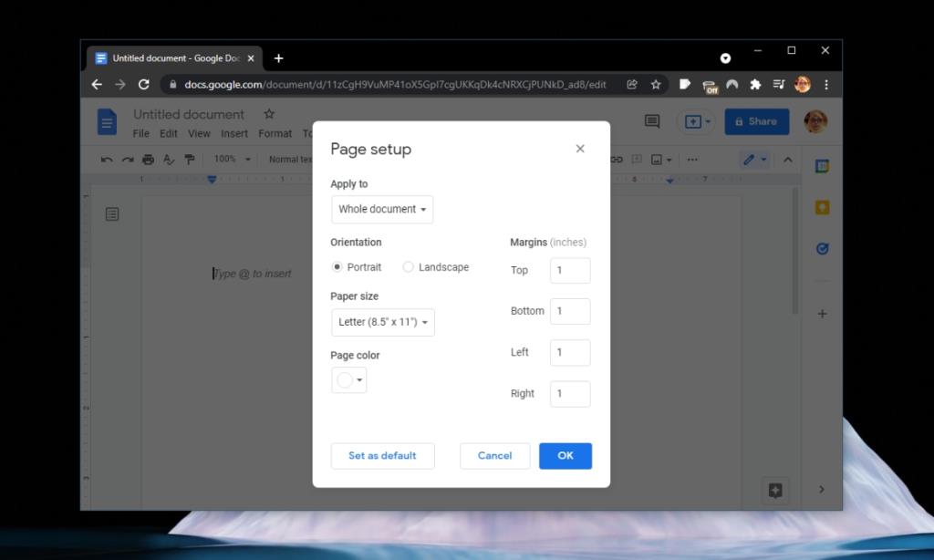This screenshot has width=934, height=560.
Task: Click the Editing mode pencil icon
Action: (x=748, y=159)
